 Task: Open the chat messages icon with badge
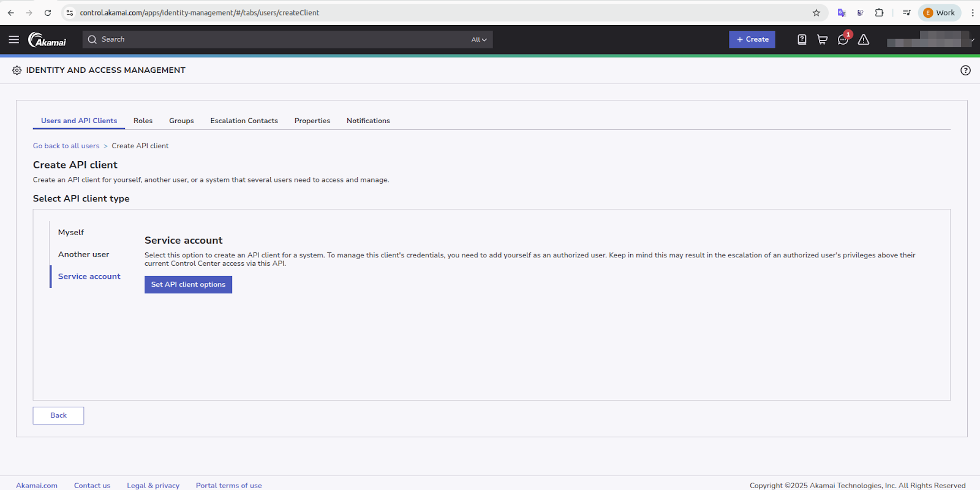pos(843,40)
